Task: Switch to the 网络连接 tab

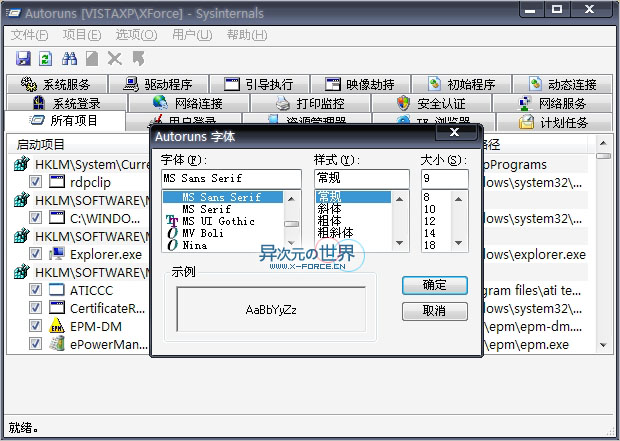Action: click(189, 103)
